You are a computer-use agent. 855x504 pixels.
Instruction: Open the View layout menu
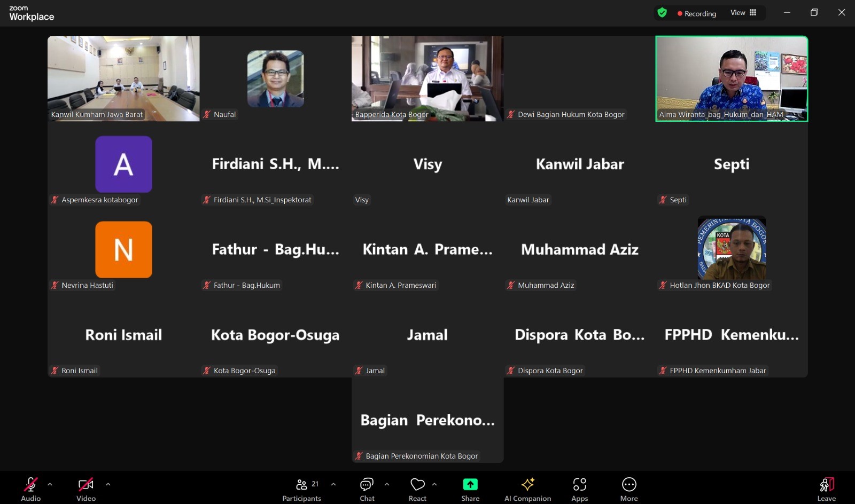(743, 13)
